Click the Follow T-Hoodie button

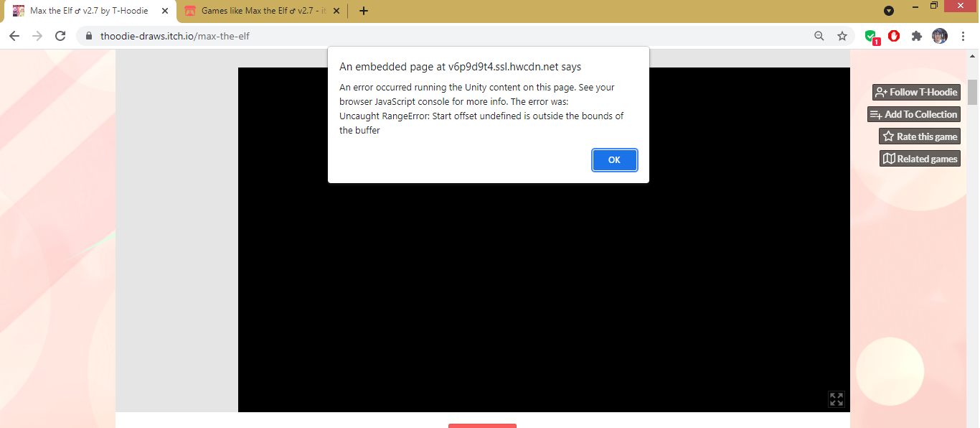click(916, 92)
